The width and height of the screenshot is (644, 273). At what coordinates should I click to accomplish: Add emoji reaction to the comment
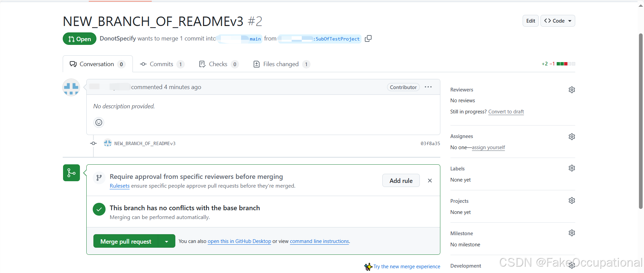(99, 122)
